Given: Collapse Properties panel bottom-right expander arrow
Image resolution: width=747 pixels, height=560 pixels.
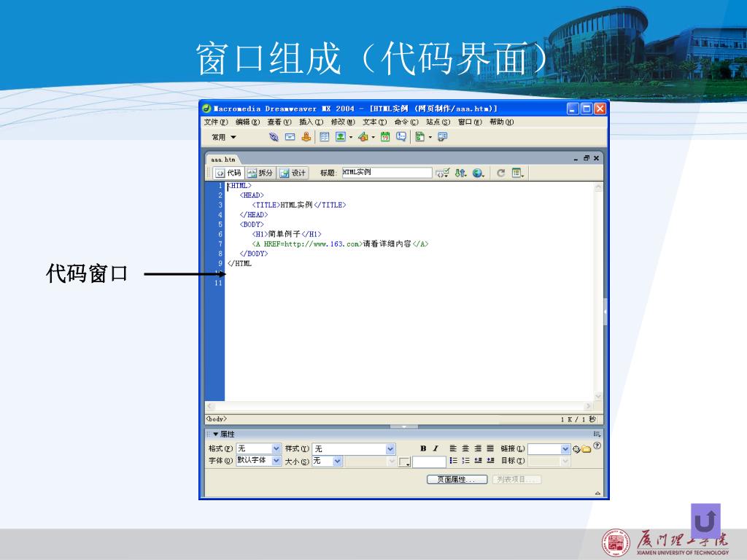Looking at the screenshot, I should pyautogui.click(x=597, y=493).
